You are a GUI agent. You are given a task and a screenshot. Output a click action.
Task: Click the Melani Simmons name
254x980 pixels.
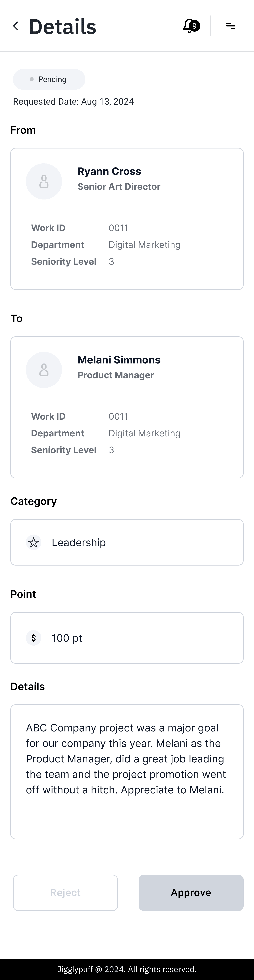click(119, 360)
